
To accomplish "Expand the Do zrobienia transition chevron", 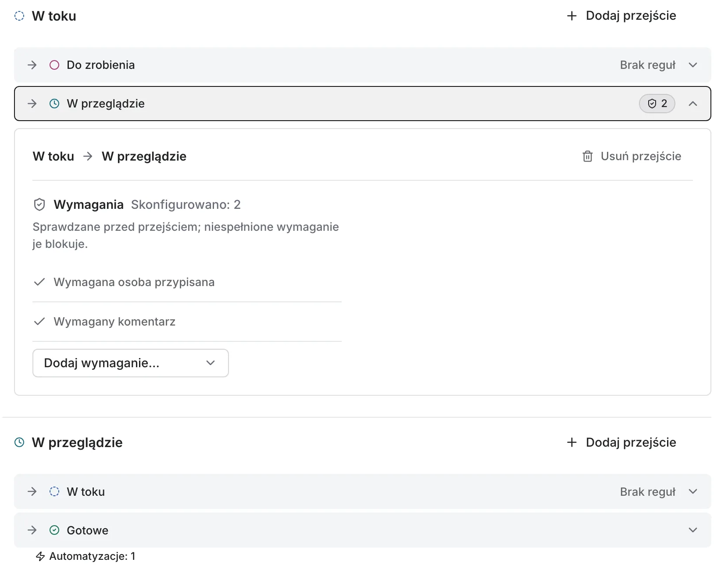I will 693,65.
